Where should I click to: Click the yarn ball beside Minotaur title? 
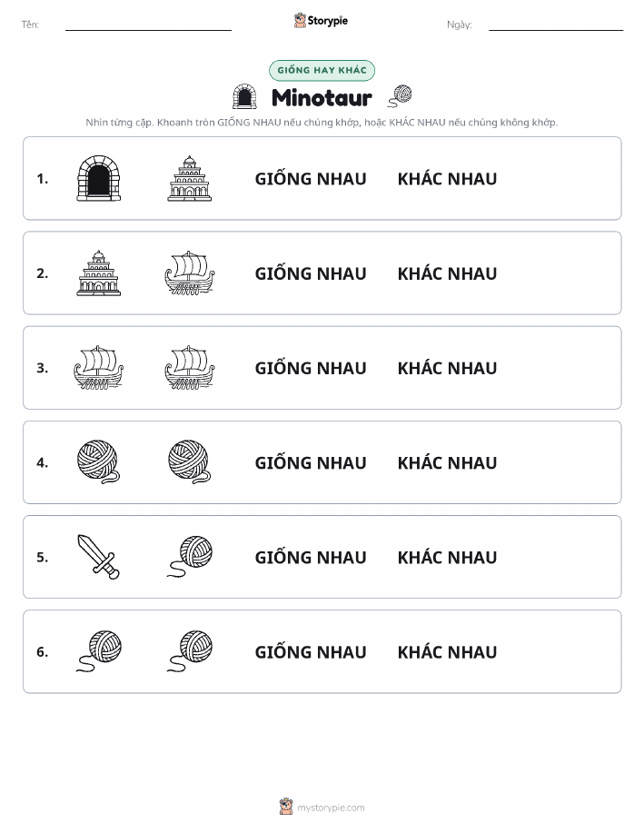[400, 96]
